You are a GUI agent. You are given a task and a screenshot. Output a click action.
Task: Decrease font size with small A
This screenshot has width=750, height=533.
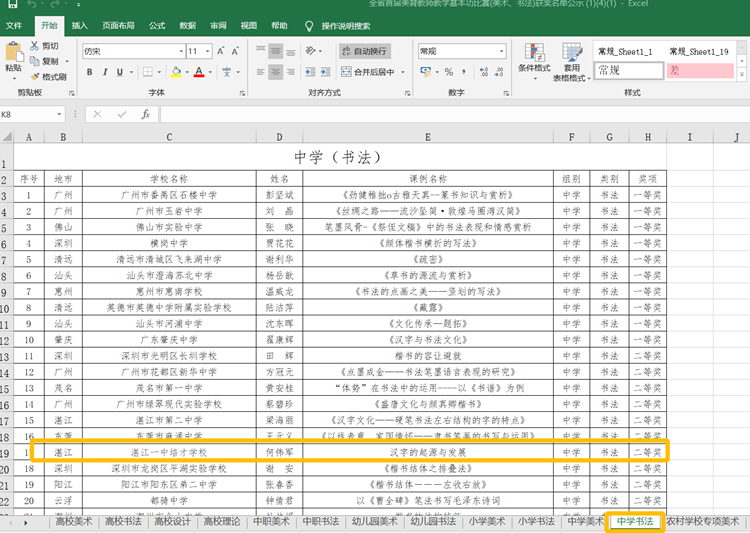coord(235,51)
